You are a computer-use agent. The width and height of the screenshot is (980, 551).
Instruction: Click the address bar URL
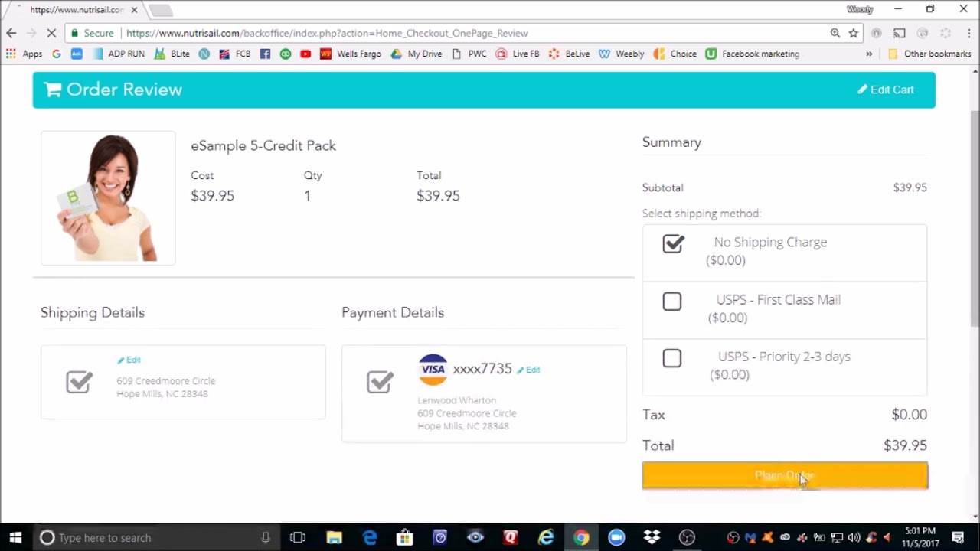pyautogui.click(x=327, y=33)
